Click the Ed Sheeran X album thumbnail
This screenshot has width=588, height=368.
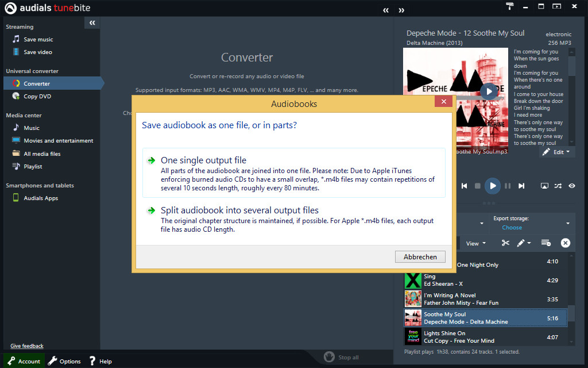tap(413, 280)
